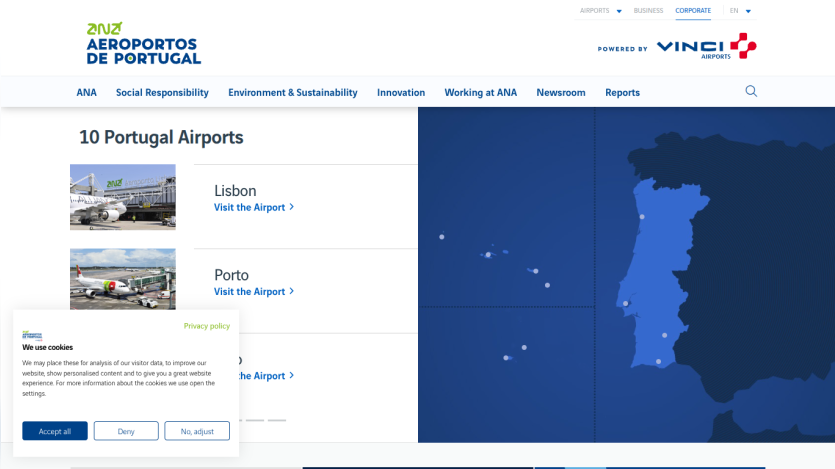Viewport: 835px width, 469px height.
Task: Click the Powered By text
Action: click(623, 49)
